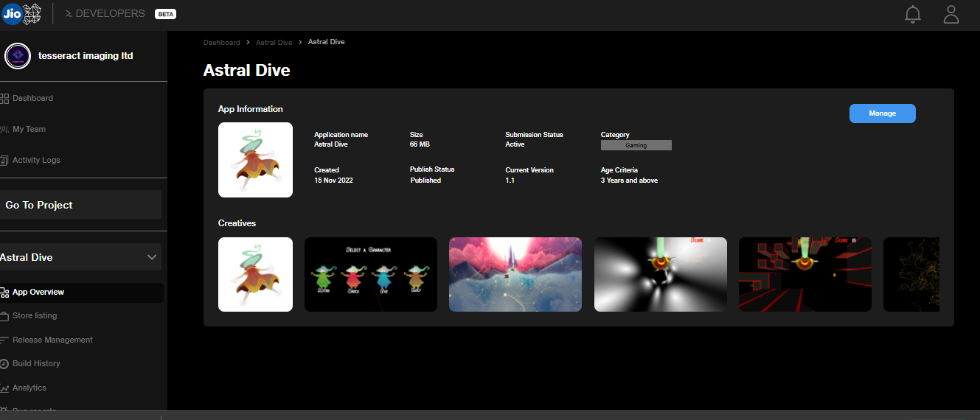Open the Select a Character screenshot thumbnail
This screenshot has width=980, height=420.
coord(370,274)
